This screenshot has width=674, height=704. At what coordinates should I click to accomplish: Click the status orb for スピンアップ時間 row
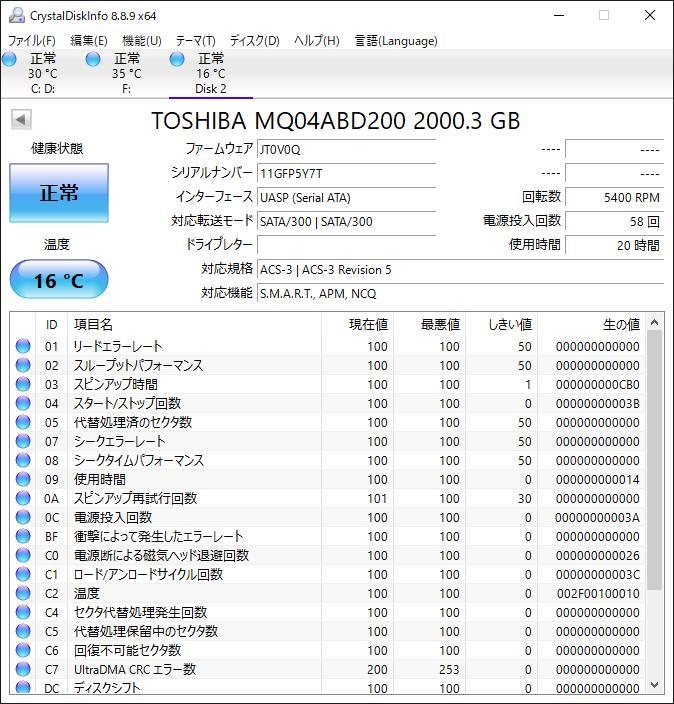pos(23,384)
